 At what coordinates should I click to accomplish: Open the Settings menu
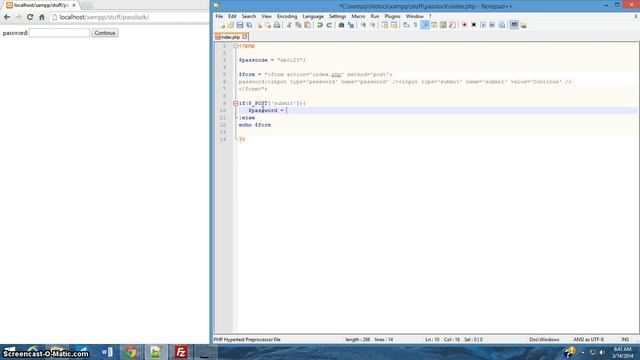pos(337,16)
